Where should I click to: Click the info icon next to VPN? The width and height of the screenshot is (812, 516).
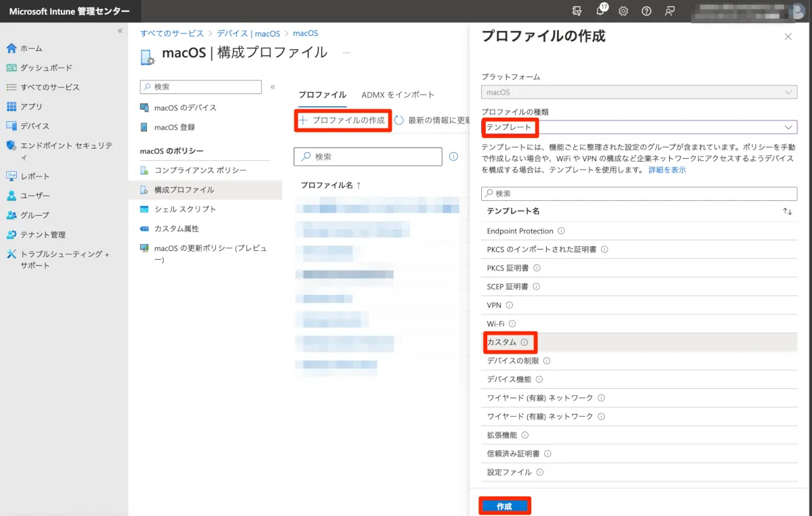[510, 306]
